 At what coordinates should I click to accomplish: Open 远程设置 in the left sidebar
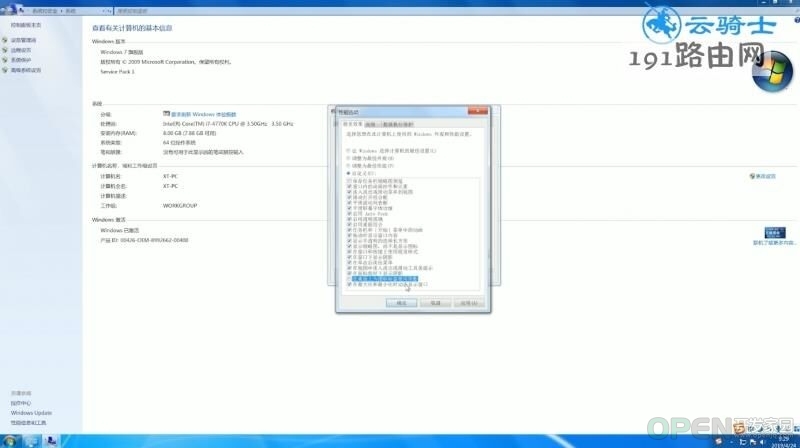coord(21,50)
